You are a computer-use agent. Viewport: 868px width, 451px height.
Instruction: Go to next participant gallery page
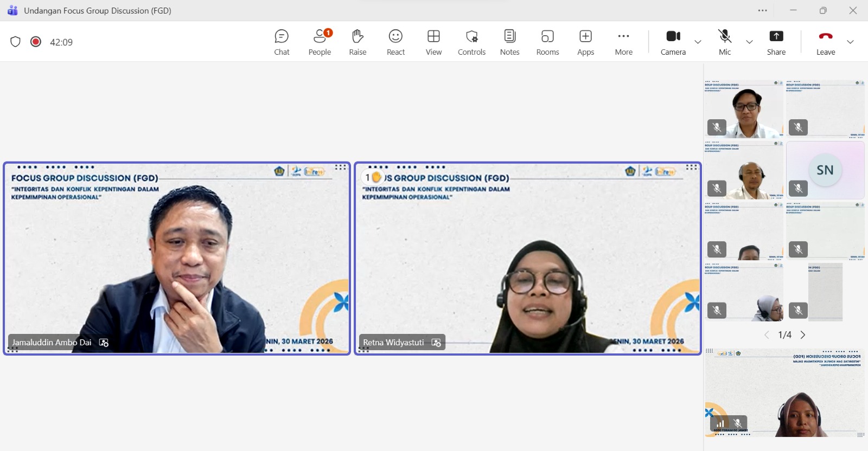pyautogui.click(x=803, y=335)
